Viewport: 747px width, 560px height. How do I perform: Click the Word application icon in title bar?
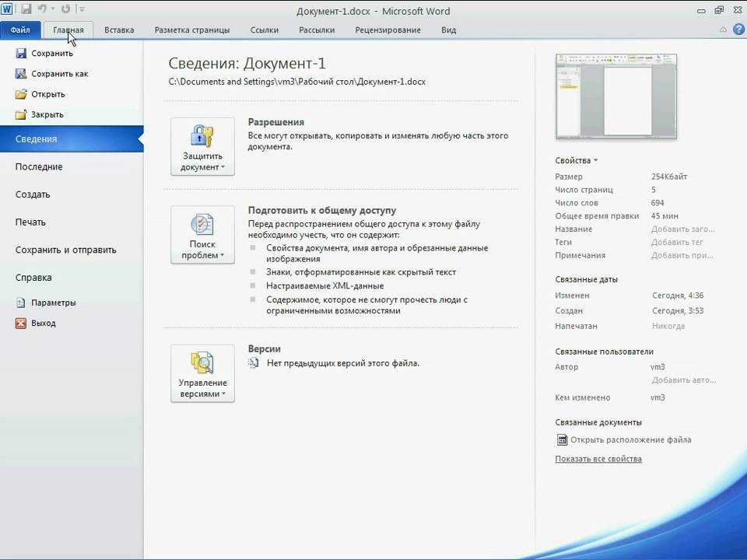coord(7,9)
